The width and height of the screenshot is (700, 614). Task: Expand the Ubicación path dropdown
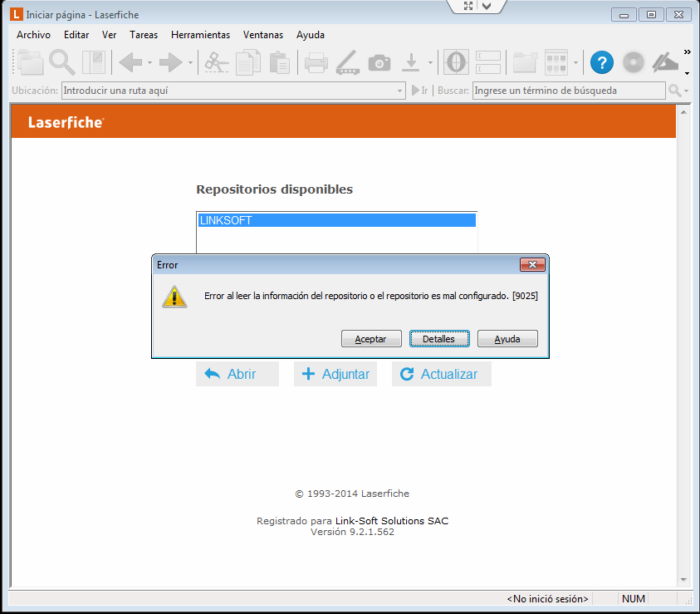[x=399, y=91]
